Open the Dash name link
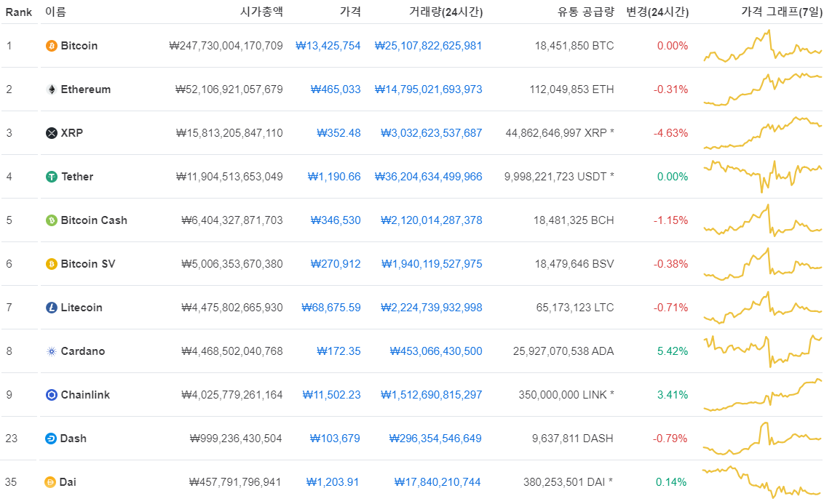The height and width of the screenshot is (504, 824). 73,438
